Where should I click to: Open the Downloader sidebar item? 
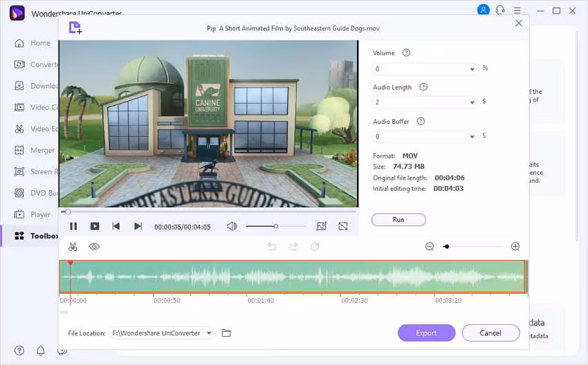(x=35, y=86)
